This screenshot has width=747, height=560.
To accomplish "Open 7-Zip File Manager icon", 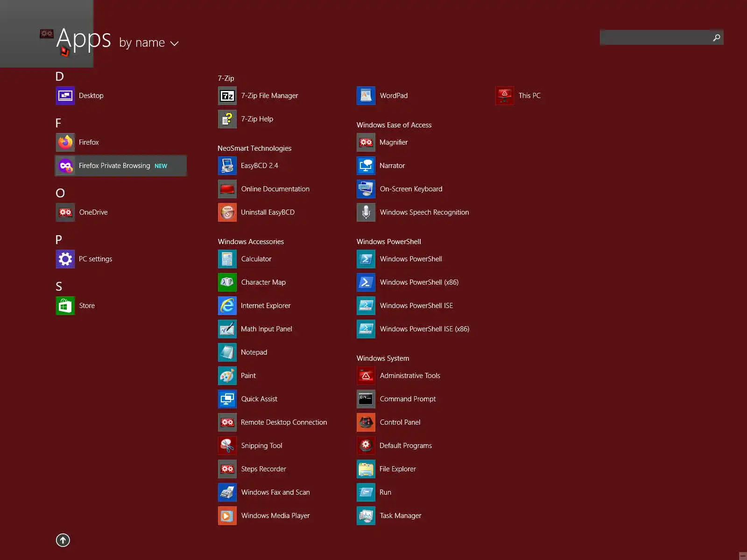I will 227,96.
